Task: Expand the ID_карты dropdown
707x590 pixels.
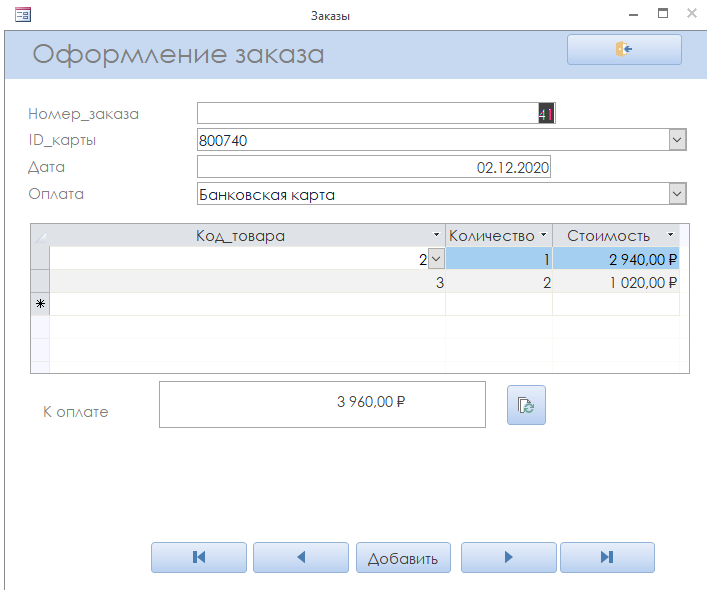Action: [x=677, y=140]
